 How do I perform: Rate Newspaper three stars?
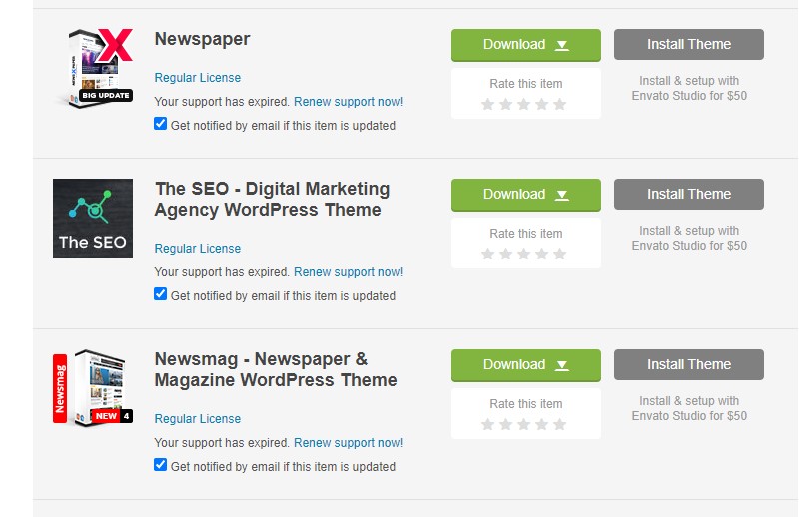523,104
